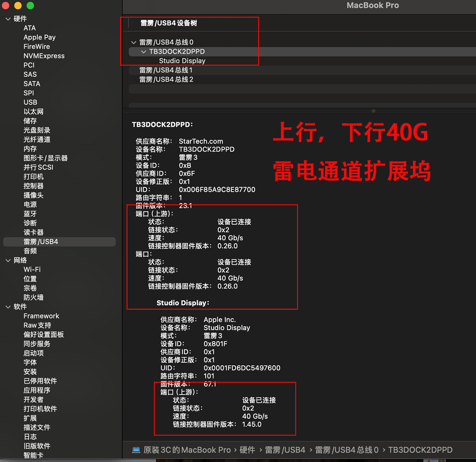Select 同步服务 in the sidebar
This screenshot has width=476, height=462.
tap(37, 344)
